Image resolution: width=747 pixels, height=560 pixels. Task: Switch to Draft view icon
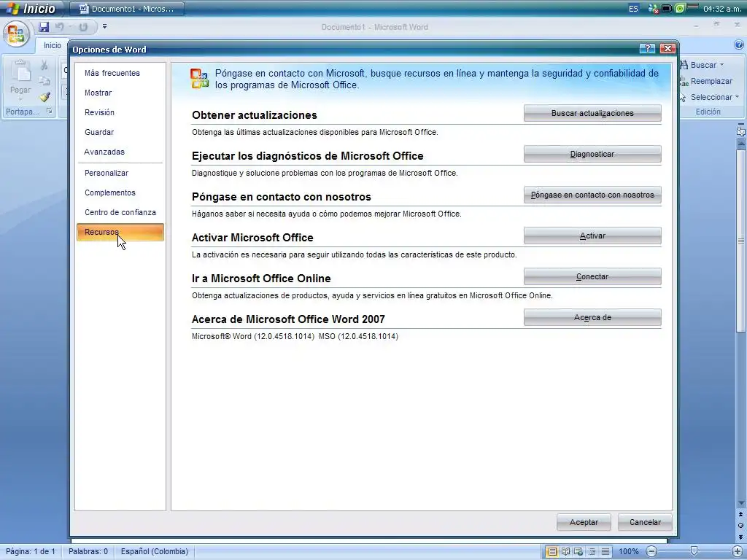pyautogui.click(x=605, y=551)
